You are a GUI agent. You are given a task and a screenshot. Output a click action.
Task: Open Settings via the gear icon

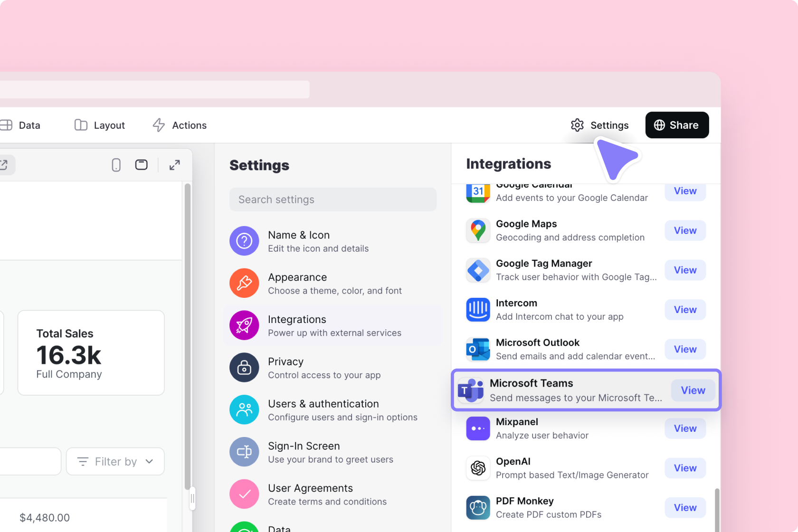(x=577, y=125)
